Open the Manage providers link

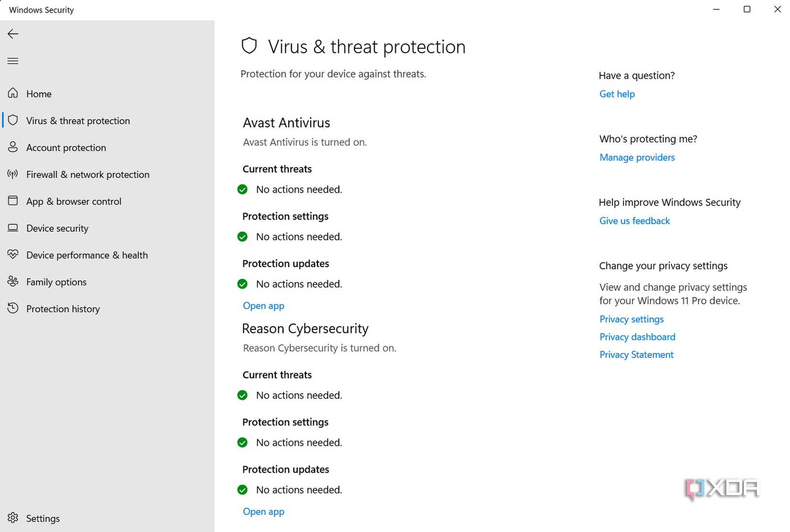click(637, 157)
